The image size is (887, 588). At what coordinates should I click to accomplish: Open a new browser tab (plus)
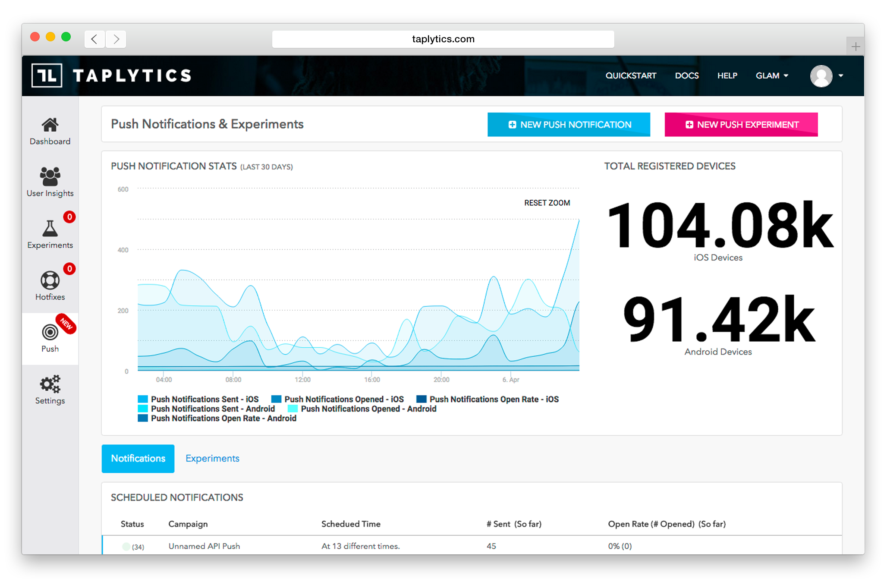856,47
